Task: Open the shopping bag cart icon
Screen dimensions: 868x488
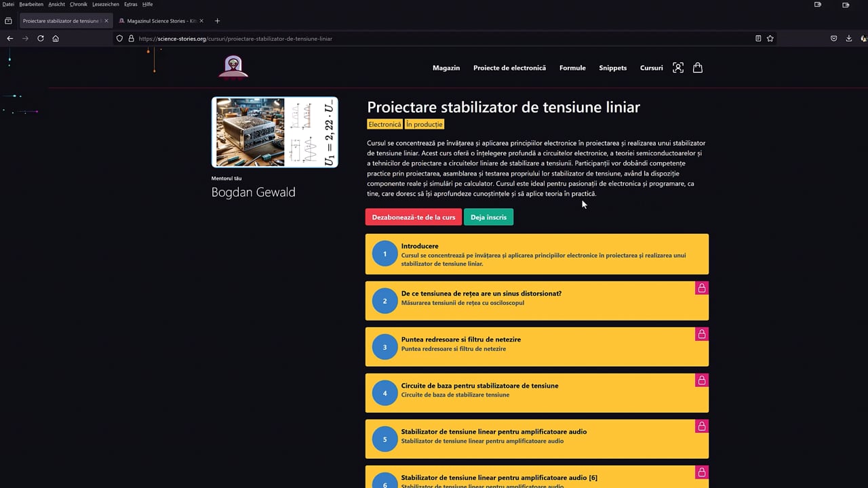Action: (698, 68)
